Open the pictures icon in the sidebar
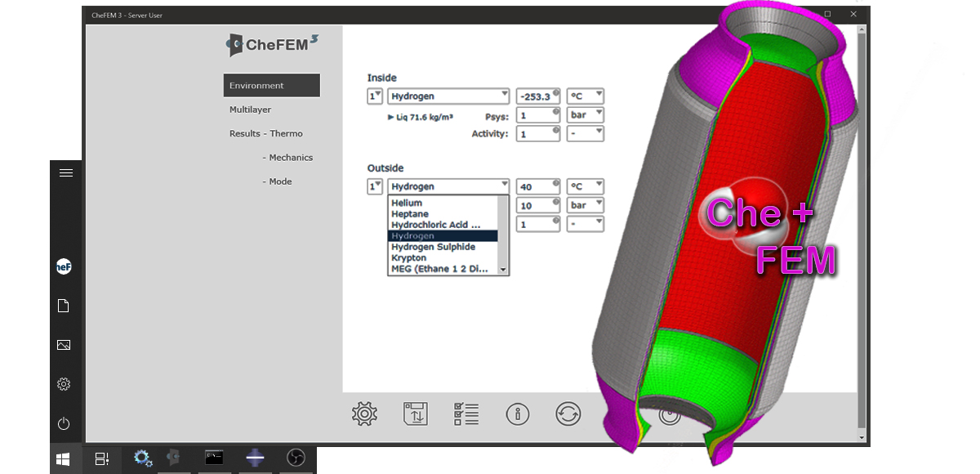The width and height of the screenshot is (980, 474). pos(64,345)
